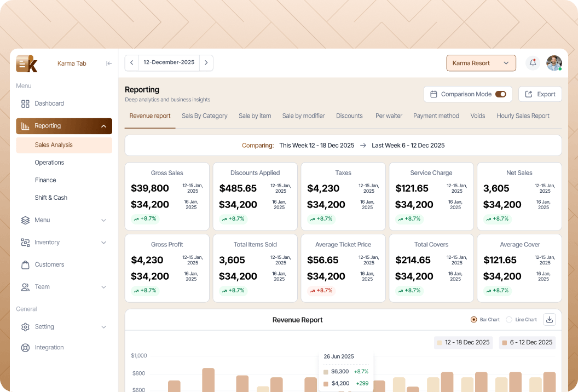Open the Hourly Sales Report tab

(523, 116)
